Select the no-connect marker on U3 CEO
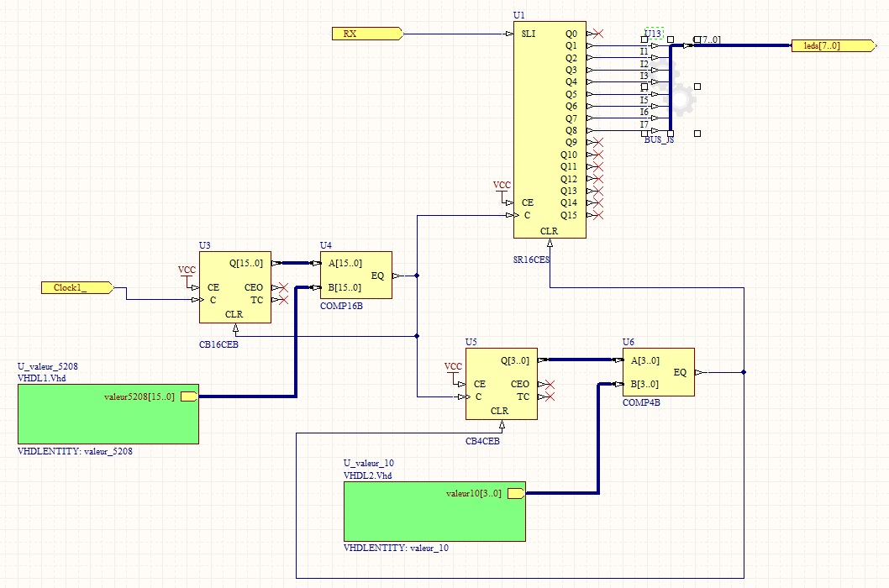This screenshot has width=889, height=588. 281,287
